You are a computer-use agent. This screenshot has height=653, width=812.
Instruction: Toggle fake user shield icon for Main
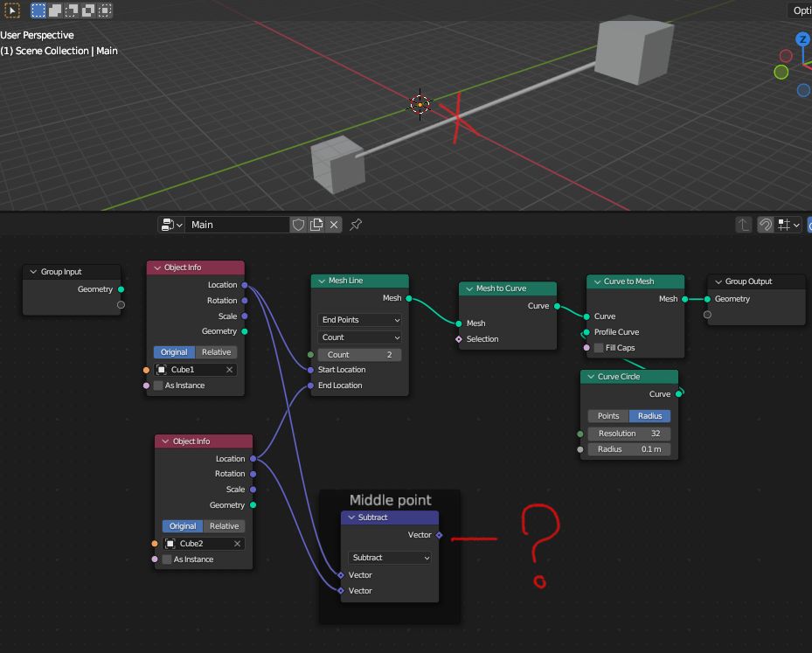tap(298, 225)
